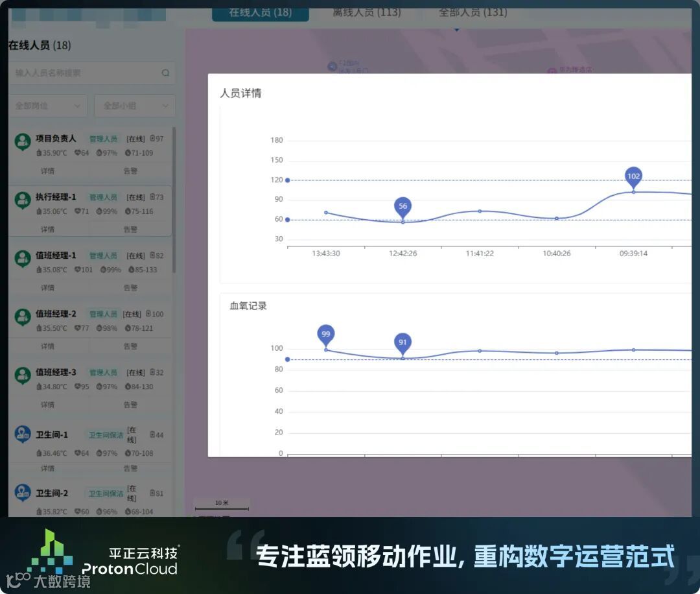
Task: Open 告警 for 执行经理-1
Action: click(130, 230)
